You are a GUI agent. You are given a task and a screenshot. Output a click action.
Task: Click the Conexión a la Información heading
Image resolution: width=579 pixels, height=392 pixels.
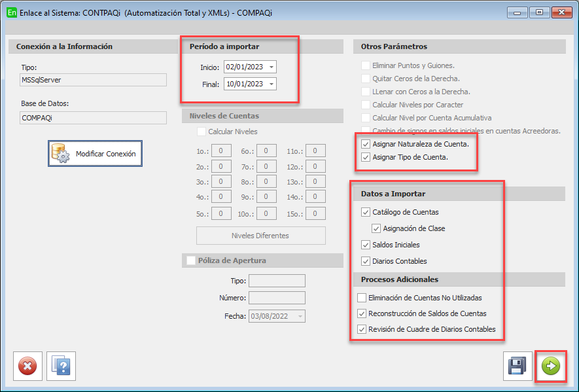pyautogui.click(x=64, y=46)
